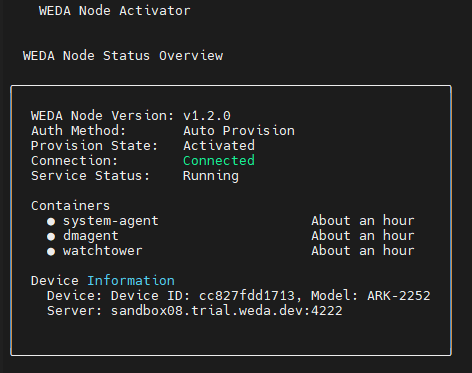Click the WEDA Node Status Overview heading
Screen dimensions: 472x373
click(x=123, y=56)
